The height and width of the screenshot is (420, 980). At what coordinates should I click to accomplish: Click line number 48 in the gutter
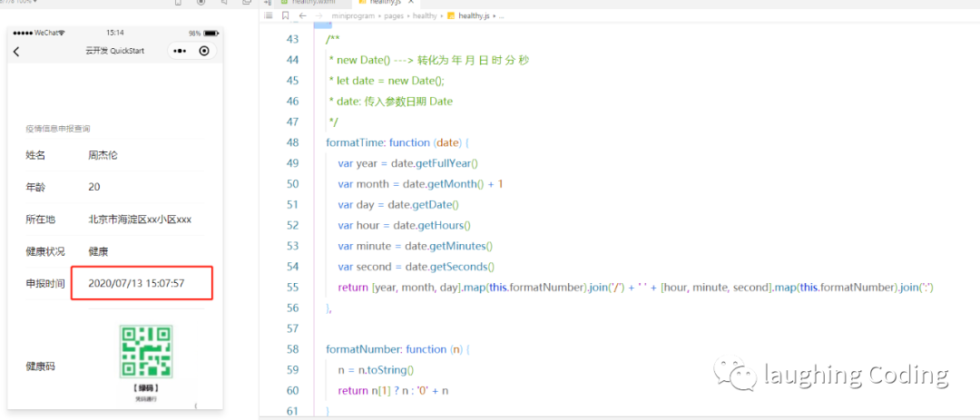tap(291, 142)
